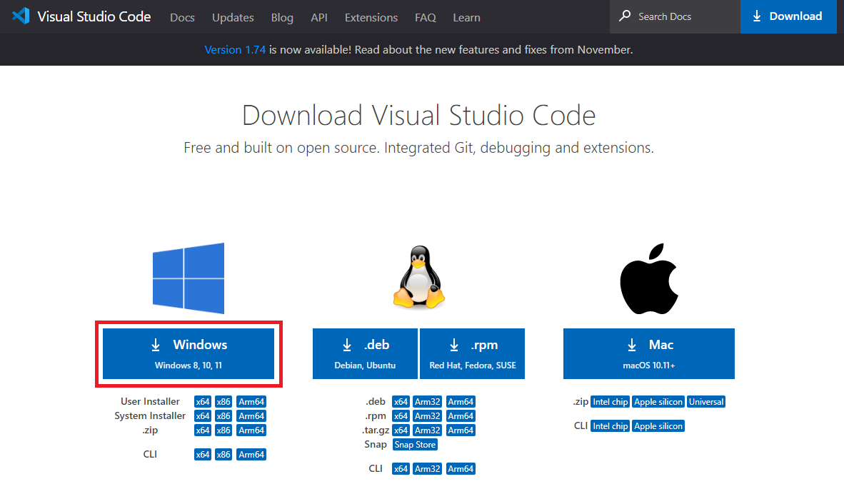Open the Snap Store link
The image size is (844, 504).
[415, 445]
